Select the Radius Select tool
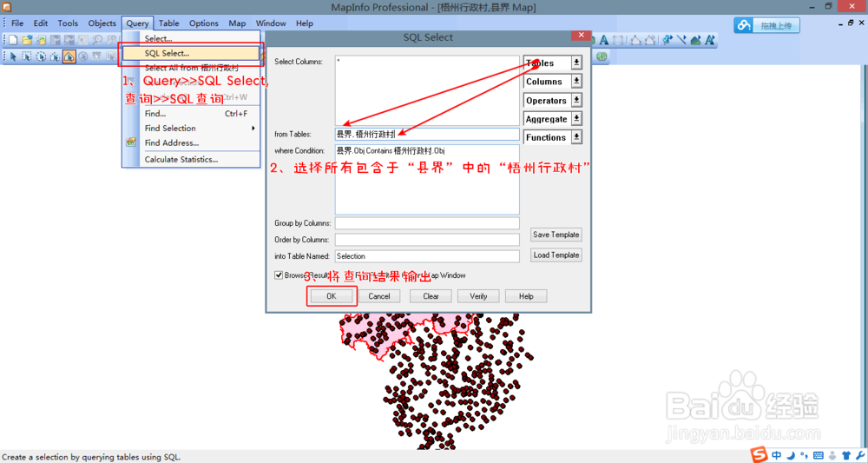 [x=41, y=56]
